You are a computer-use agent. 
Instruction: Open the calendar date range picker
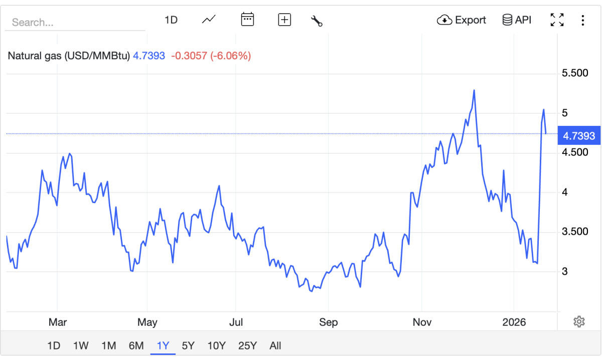point(247,20)
